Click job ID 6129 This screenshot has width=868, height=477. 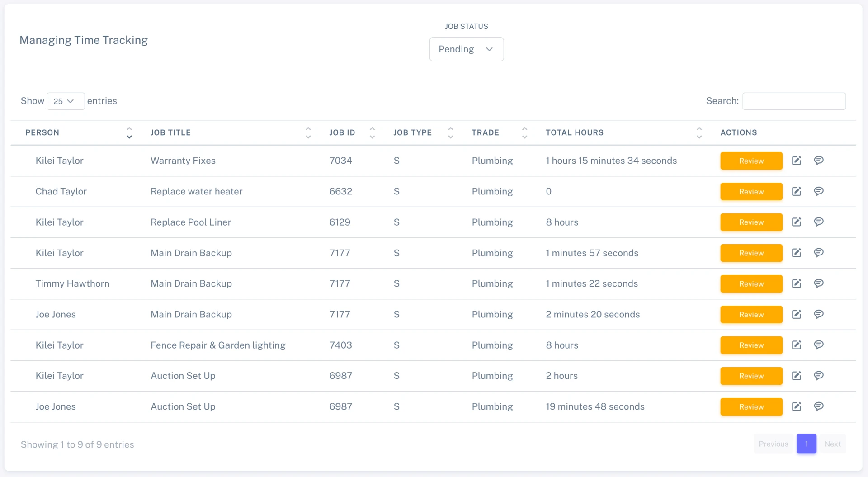pyautogui.click(x=340, y=222)
